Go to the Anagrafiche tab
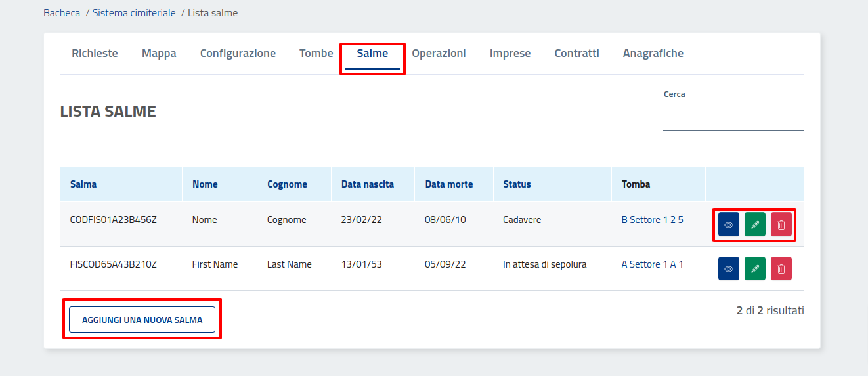This screenshot has width=868, height=376. pyautogui.click(x=653, y=54)
